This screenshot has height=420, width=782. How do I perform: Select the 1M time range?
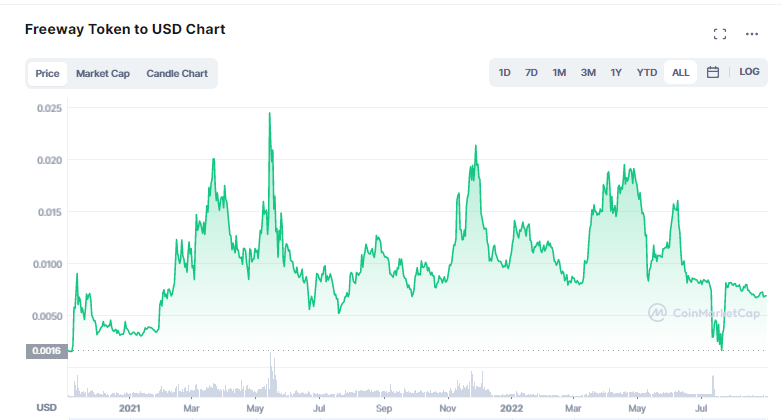(x=559, y=72)
